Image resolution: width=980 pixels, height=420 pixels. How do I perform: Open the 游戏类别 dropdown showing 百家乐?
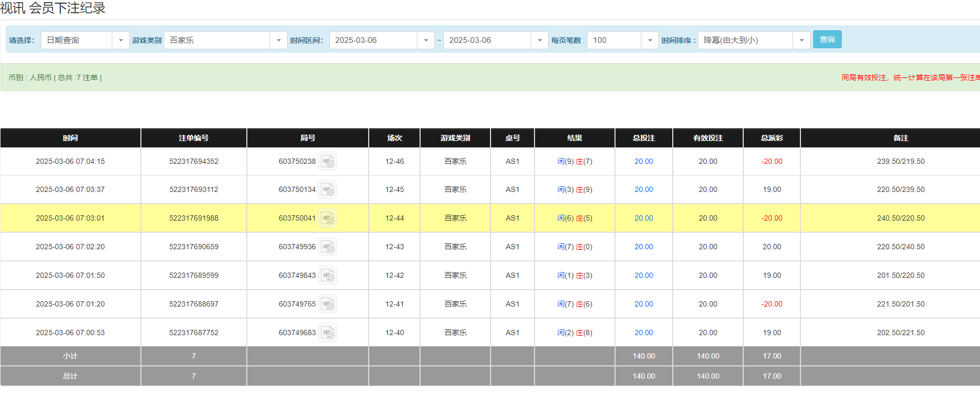278,40
